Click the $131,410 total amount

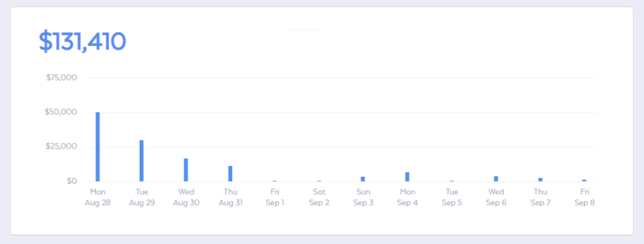83,42
